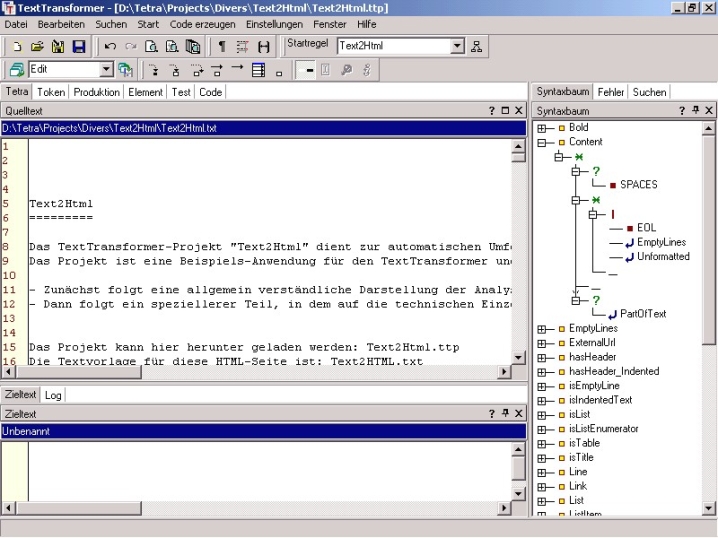Click the Open folder toolbar icon

pos(37,46)
